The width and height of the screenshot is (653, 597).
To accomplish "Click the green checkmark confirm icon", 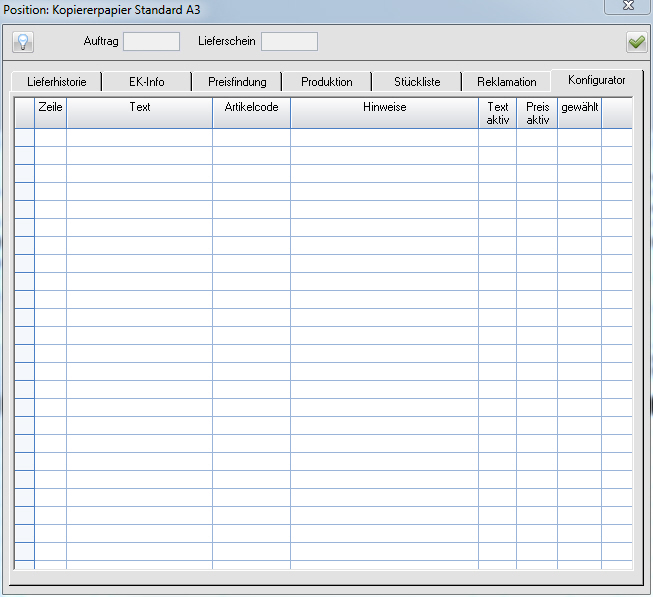I will (x=635, y=42).
